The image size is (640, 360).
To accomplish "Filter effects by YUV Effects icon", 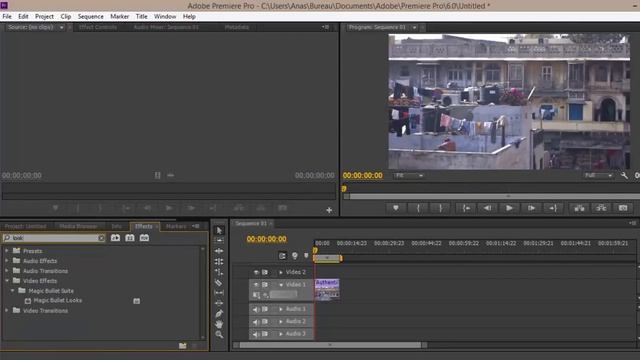I will (144, 238).
